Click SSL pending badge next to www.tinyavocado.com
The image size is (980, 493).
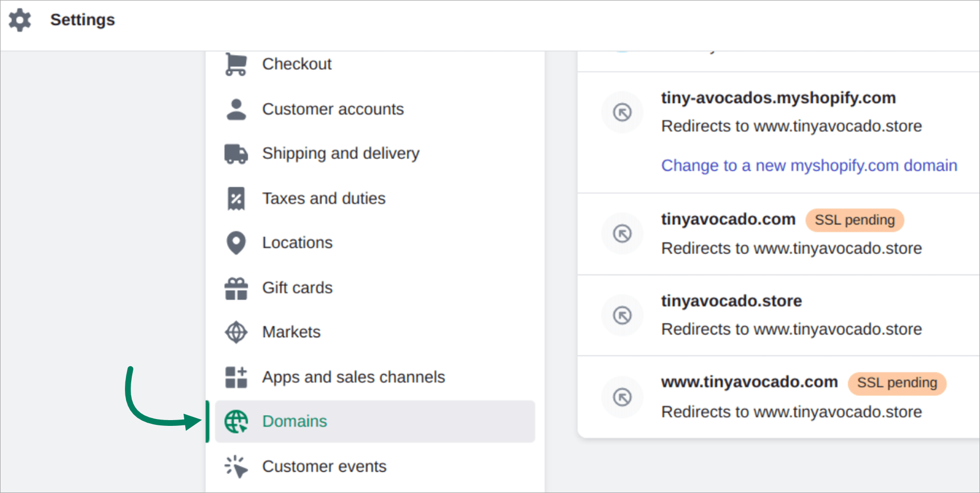(897, 383)
